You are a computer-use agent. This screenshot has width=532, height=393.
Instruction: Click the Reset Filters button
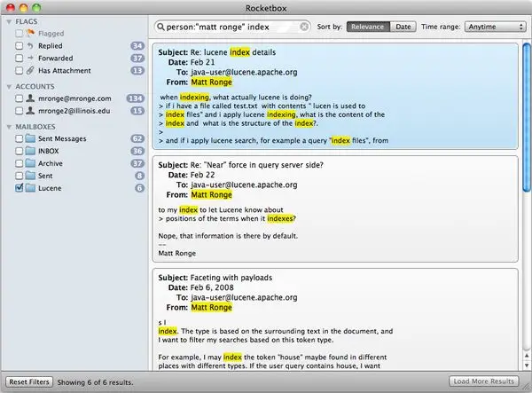29,381
